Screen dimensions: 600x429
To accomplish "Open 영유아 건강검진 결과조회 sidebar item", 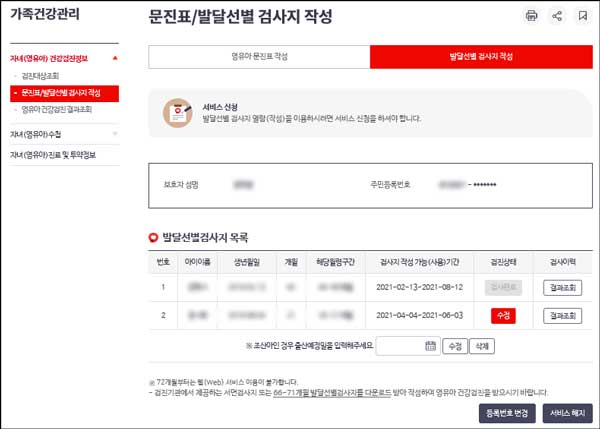I will pyautogui.click(x=56, y=109).
